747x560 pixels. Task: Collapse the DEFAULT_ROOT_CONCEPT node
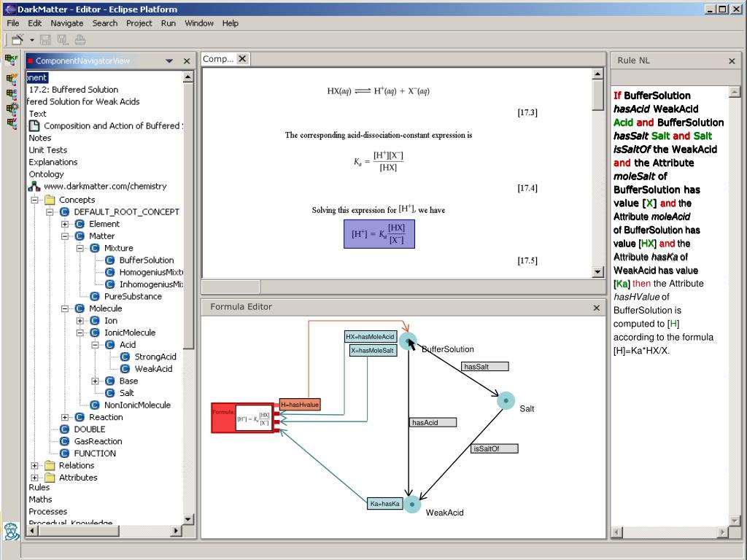tap(50, 212)
